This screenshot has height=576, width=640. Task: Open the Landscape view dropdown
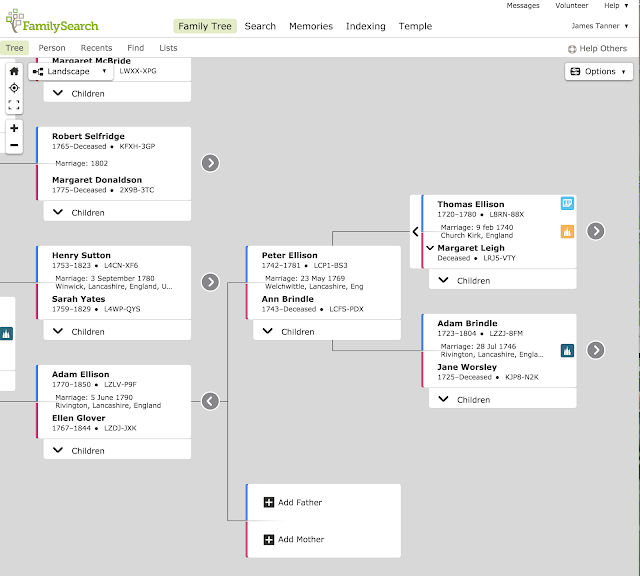(x=72, y=71)
